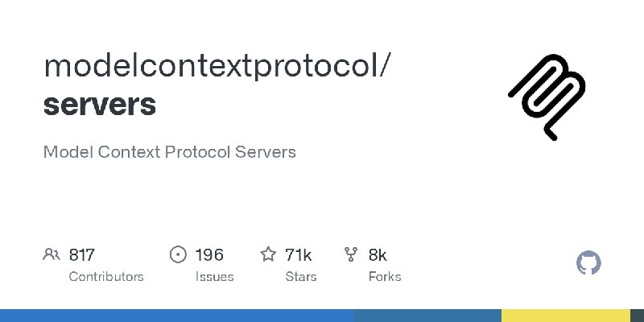Select the Model Context Protocol Servers description
Screen dimensions: 644x322
click(170, 152)
